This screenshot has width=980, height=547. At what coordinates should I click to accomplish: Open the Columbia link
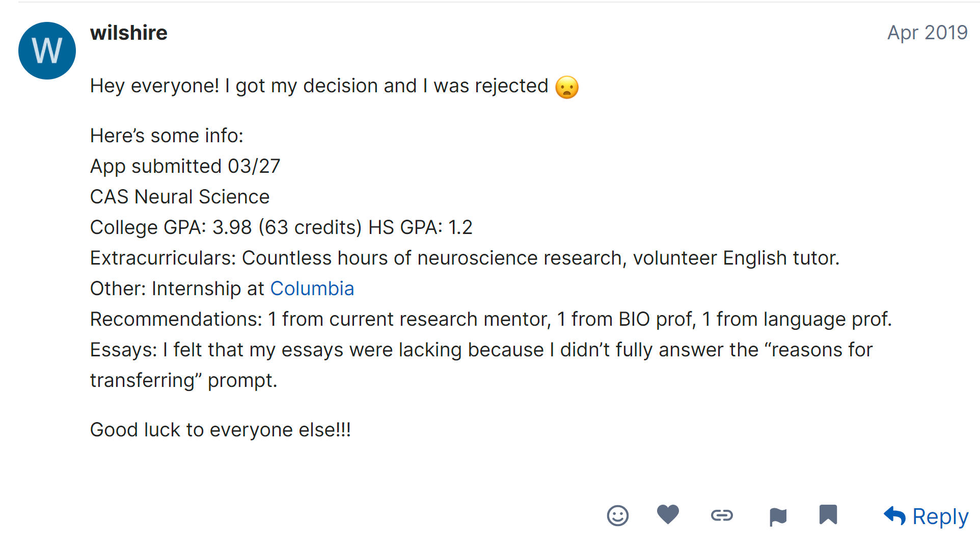pyautogui.click(x=312, y=289)
